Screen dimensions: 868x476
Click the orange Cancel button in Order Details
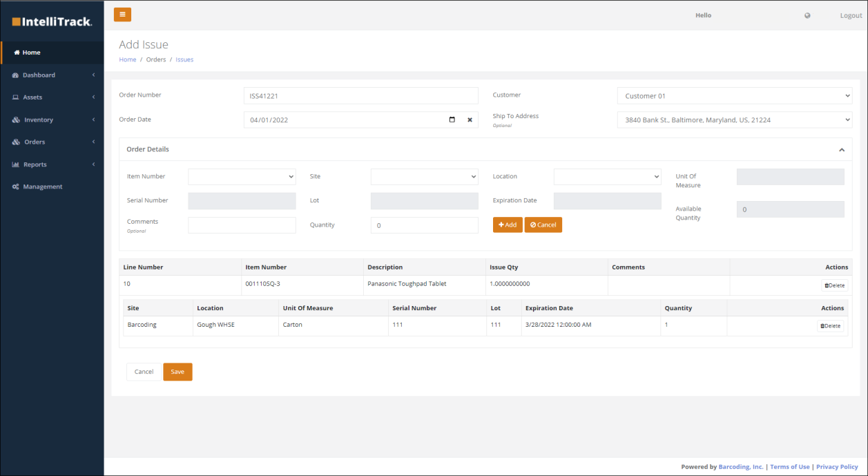tap(543, 225)
